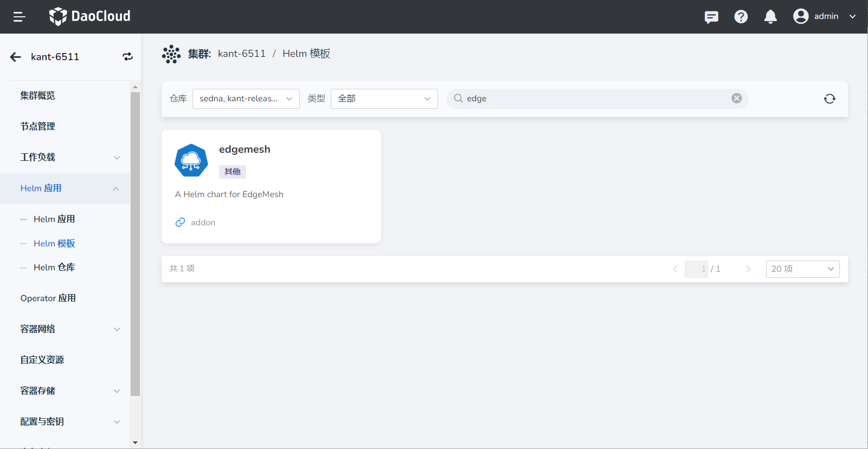Refresh the Helm template list
This screenshot has width=868, height=449.
830,99
